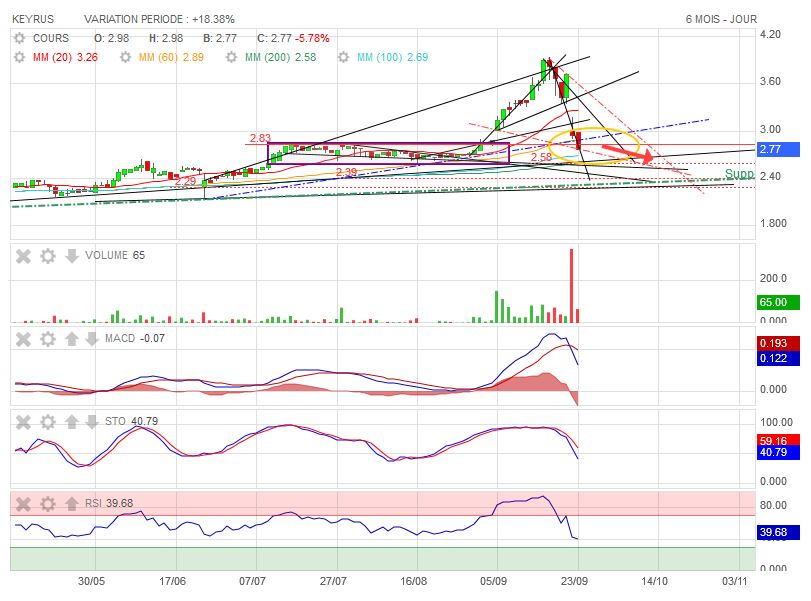811x601 pixels.
Task: Select the MM (60) 2.89 label
Action: pyautogui.click(x=171, y=57)
